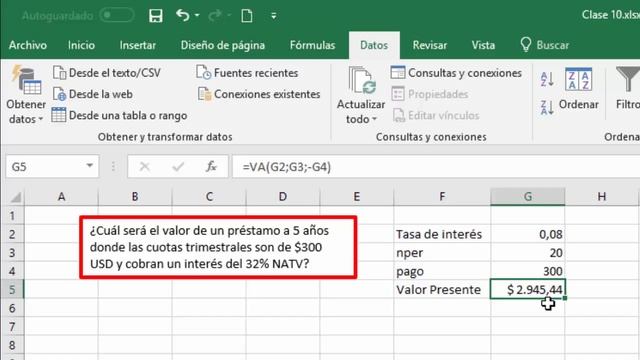Select row 7 header

[12, 327]
